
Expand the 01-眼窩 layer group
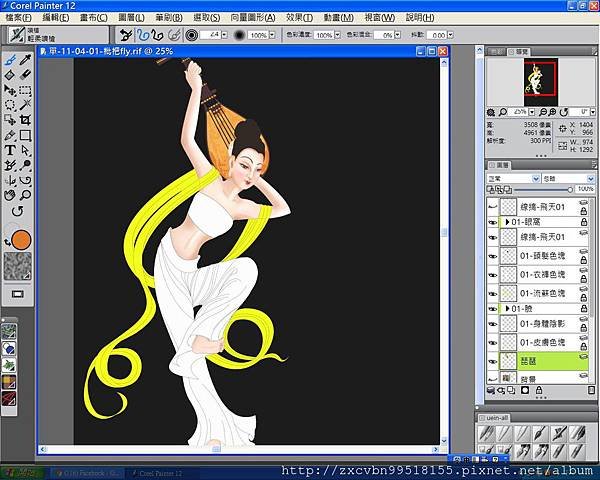pyautogui.click(x=507, y=222)
